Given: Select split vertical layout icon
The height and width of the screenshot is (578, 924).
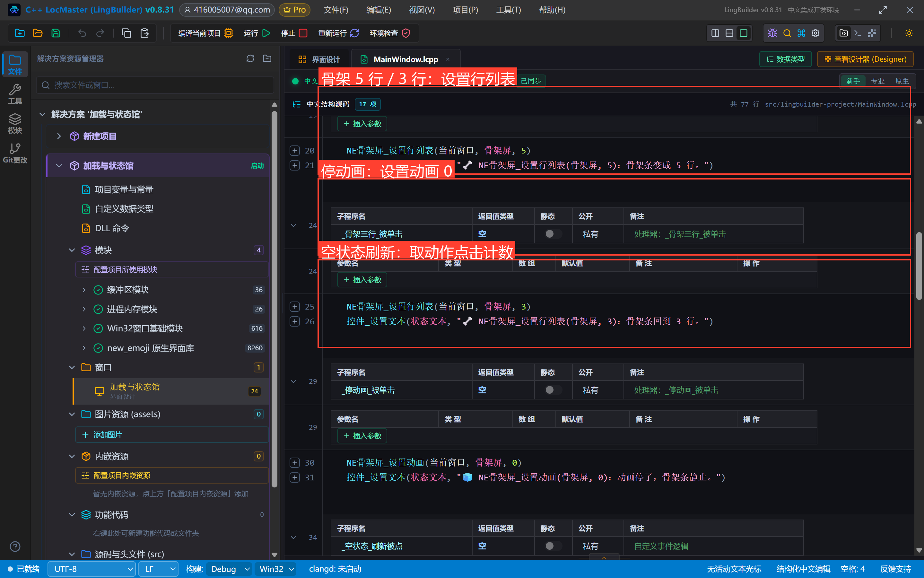Looking at the screenshot, I should click(x=715, y=33).
